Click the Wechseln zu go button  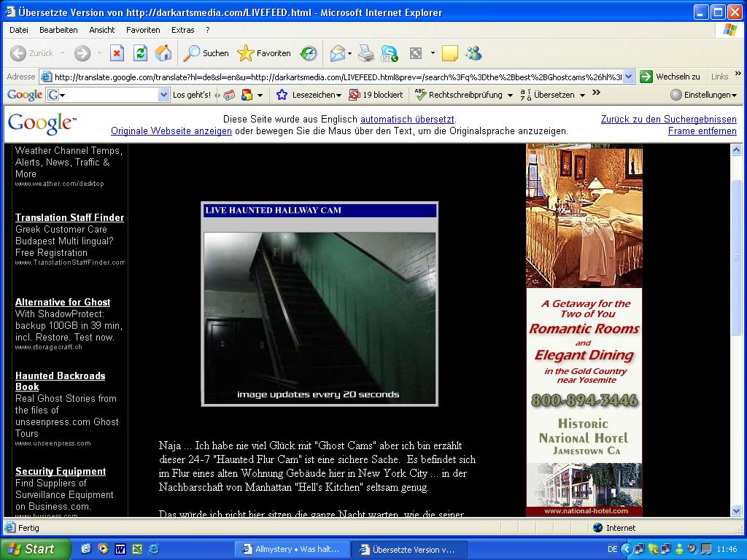(x=670, y=77)
